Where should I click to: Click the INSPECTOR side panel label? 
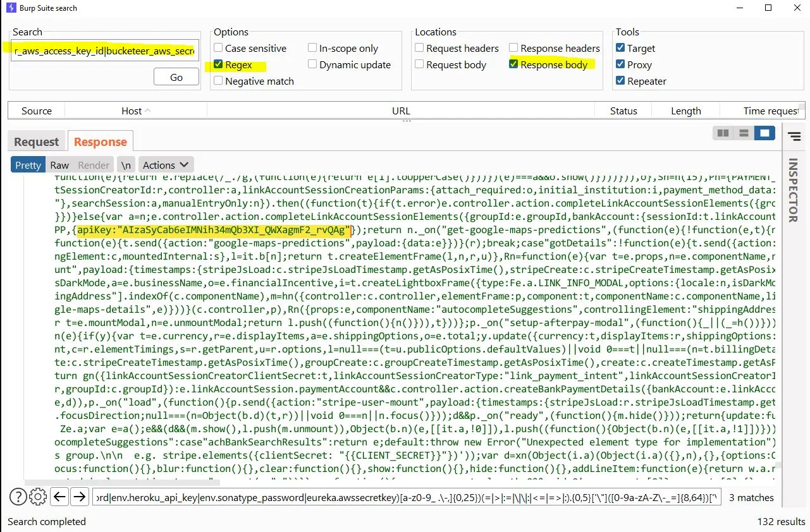point(794,190)
